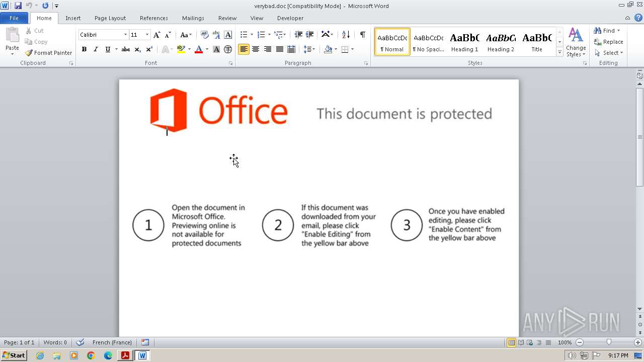The height and width of the screenshot is (362, 644).
Task: Open the Select dropdown in Editing
Action: pyautogui.click(x=608, y=53)
